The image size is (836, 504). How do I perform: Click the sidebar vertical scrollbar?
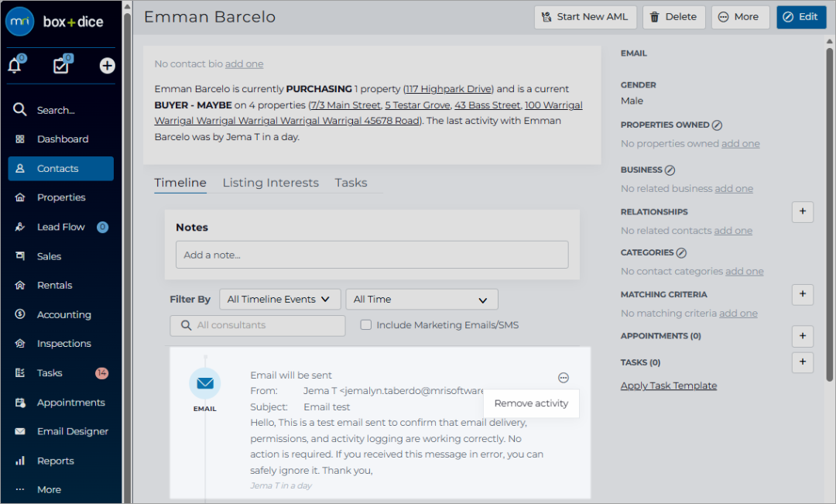pos(128,256)
